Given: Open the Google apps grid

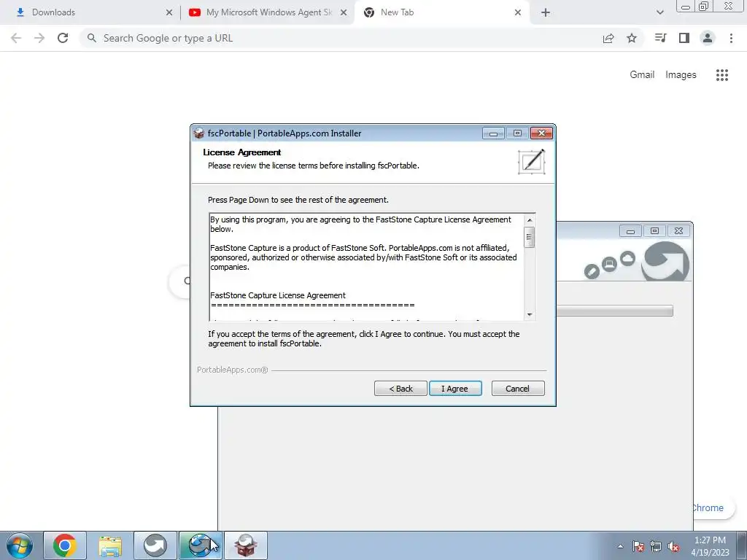Looking at the screenshot, I should [721, 75].
